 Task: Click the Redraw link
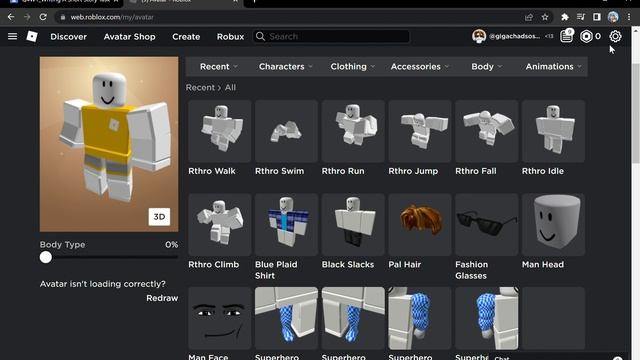click(x=162, y=298)
